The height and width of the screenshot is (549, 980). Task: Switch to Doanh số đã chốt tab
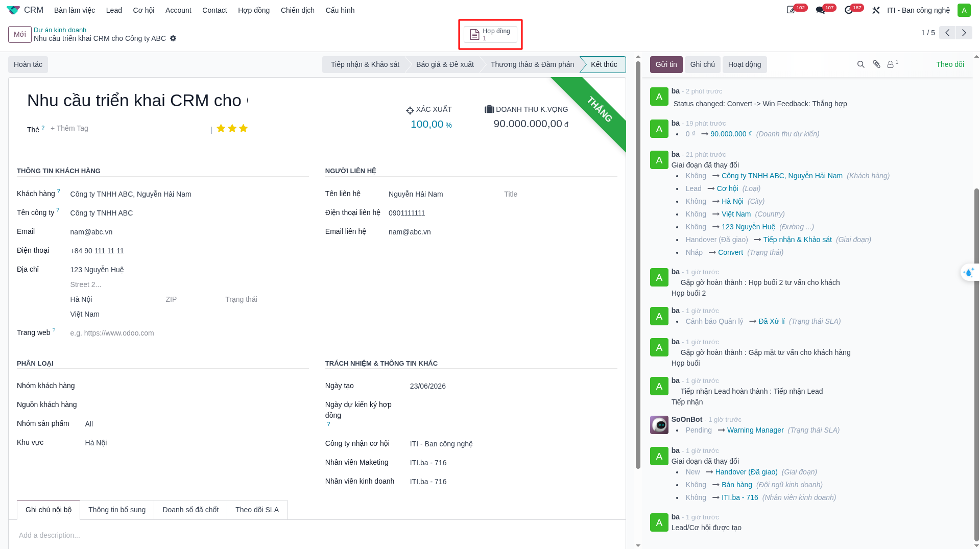pyautogui.click(x=190, y=510)
